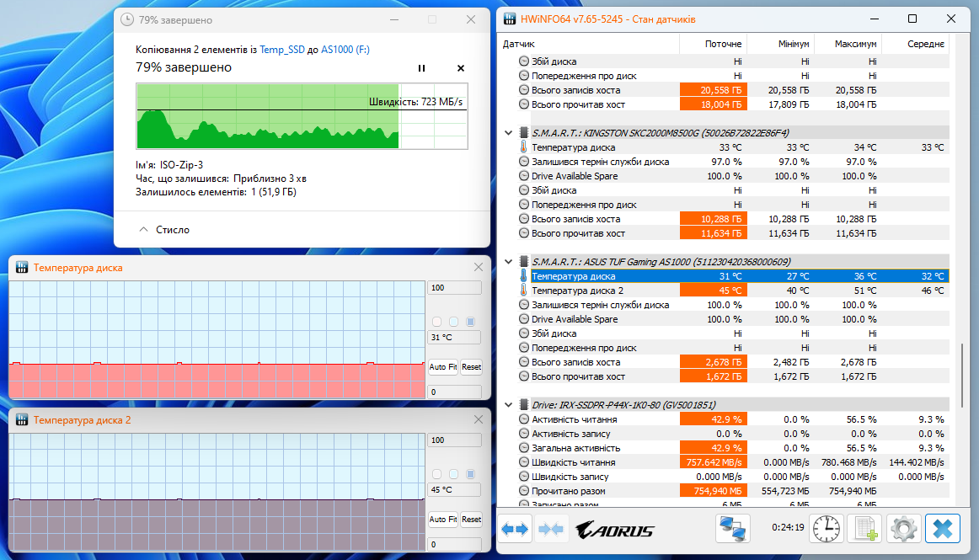Click the copy speed progress graph
979x560 pixels.
(x=302, y=116)
